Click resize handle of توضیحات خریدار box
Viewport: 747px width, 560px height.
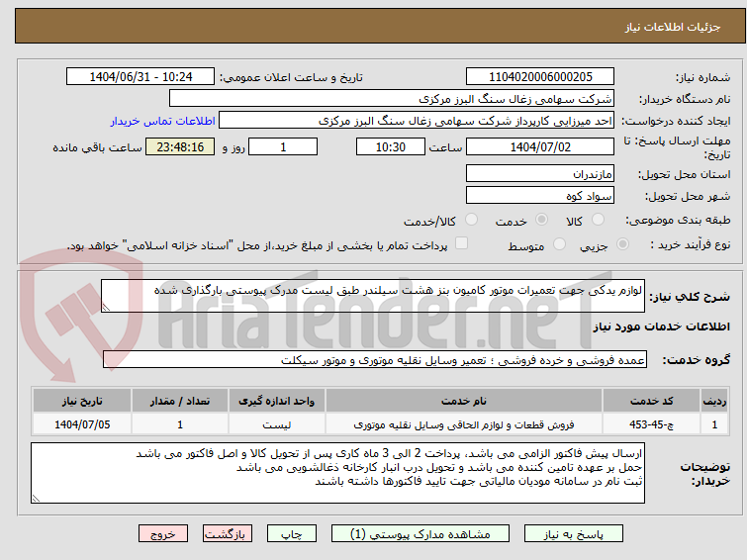tap(36, 498)
